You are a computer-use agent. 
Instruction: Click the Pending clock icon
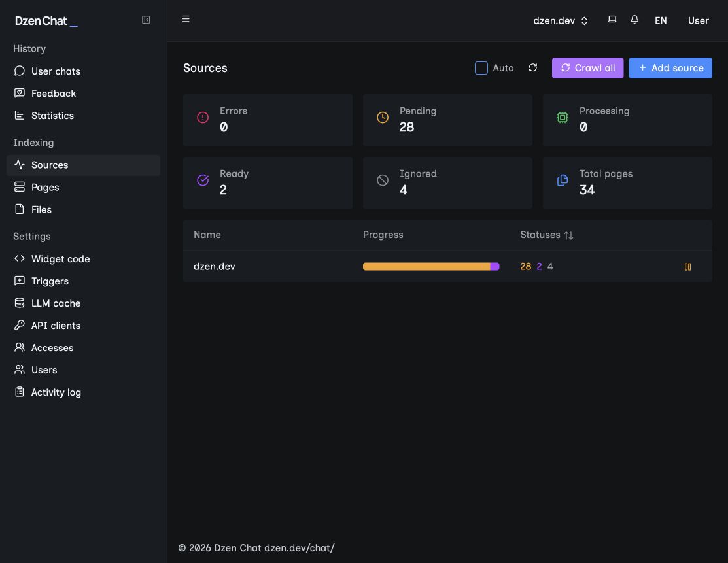(383, 118)
